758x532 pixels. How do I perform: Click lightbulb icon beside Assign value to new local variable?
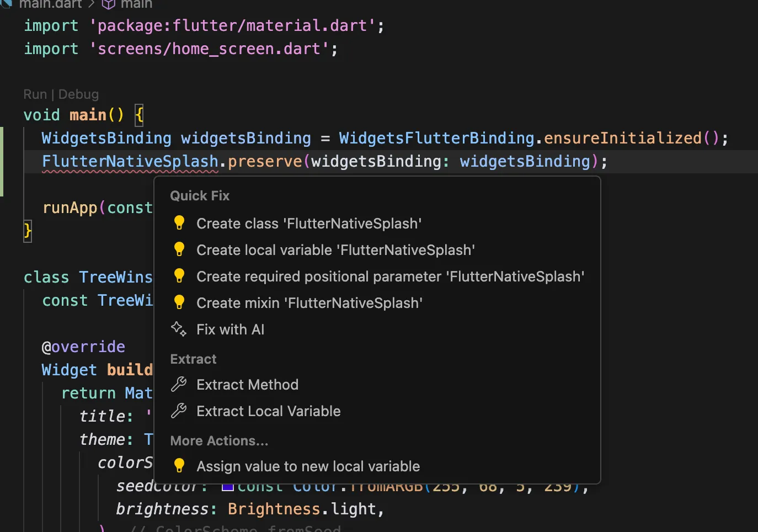pos(179,466)
